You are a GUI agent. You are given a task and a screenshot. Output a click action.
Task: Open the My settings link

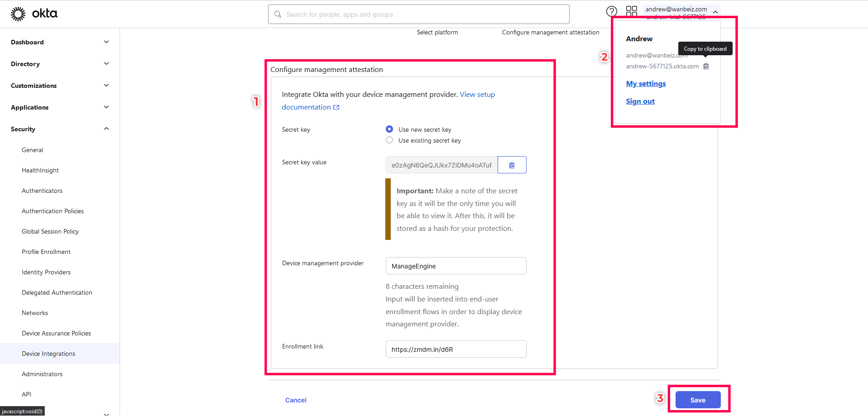pos(646,84)
